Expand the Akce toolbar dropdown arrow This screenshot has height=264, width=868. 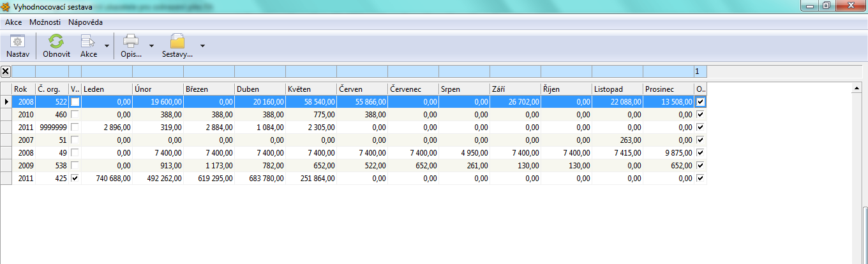(x=107, y=46)
